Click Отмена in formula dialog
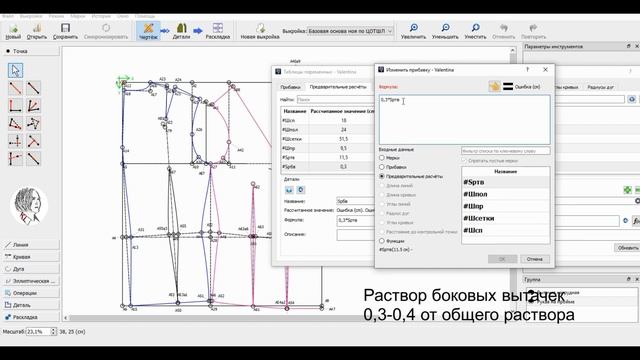The height and width of the screenshot is (360, 640). (535, 259)
